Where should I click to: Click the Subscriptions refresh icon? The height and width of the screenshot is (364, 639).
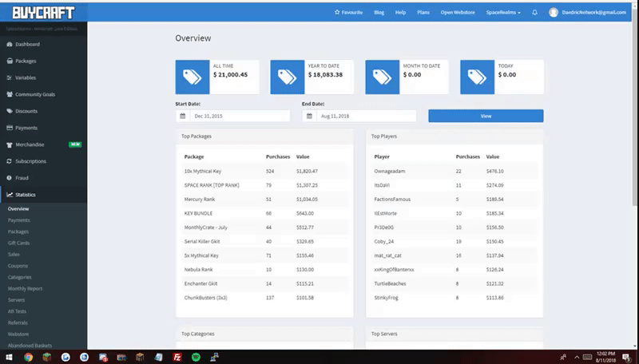(10, 161)
